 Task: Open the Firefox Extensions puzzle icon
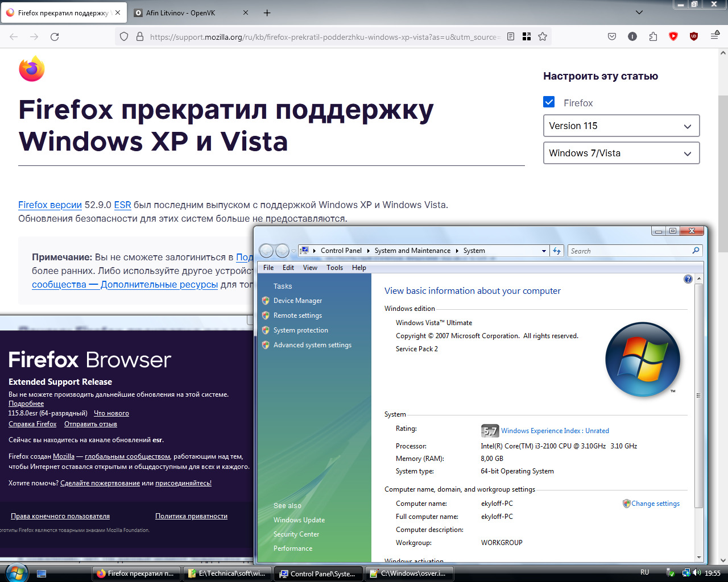click(x=653, y=36)
